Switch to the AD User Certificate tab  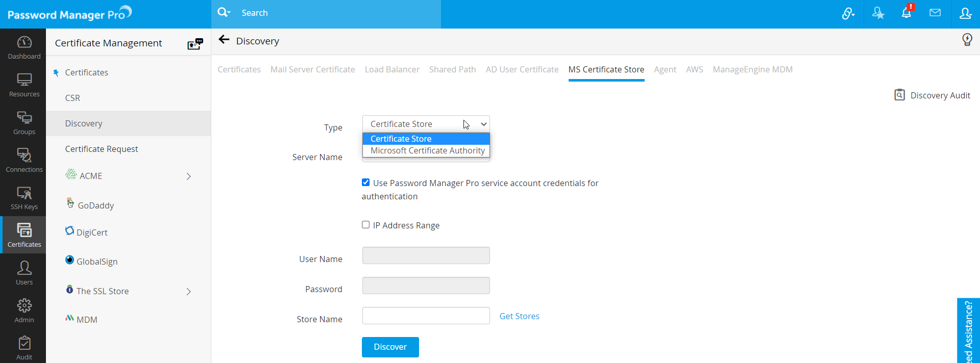pyautogui.click(x=522, y=69)
